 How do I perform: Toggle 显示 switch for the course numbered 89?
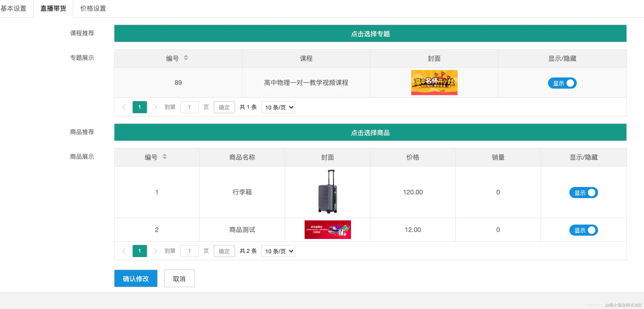562,83
